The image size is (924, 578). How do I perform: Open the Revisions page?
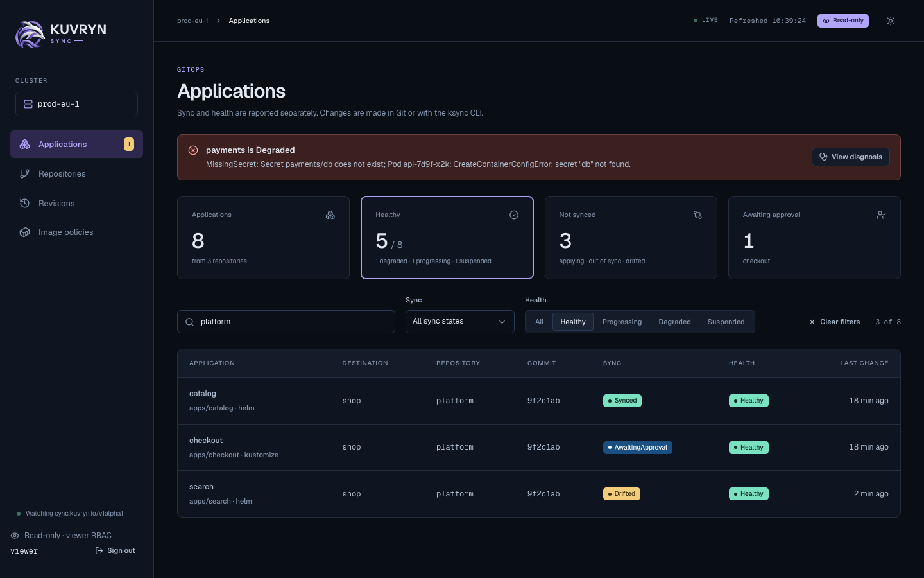[x=76, y=204]
